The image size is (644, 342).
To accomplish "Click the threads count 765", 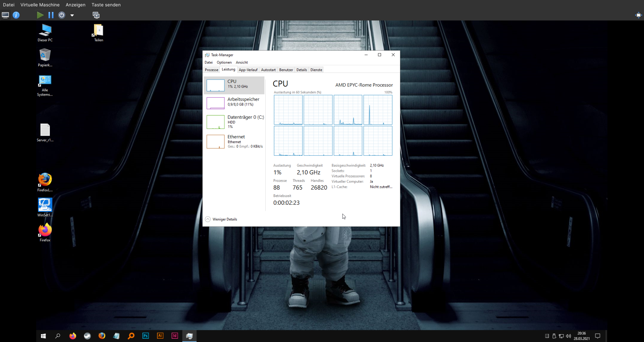I will click(298, 188).
